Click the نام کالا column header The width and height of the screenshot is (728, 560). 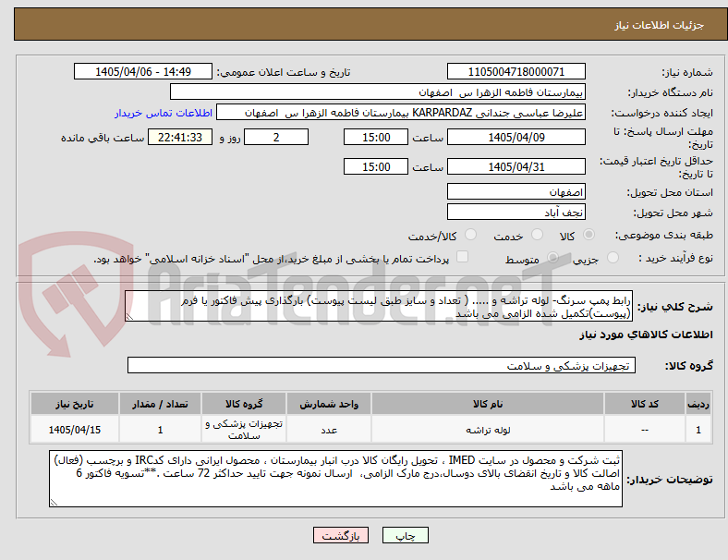(488, 404)
